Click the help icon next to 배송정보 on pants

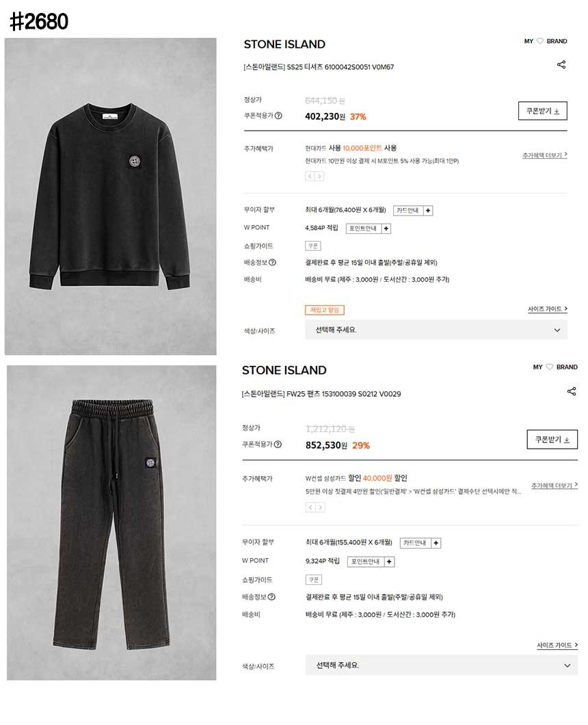[x=272, y=596]
